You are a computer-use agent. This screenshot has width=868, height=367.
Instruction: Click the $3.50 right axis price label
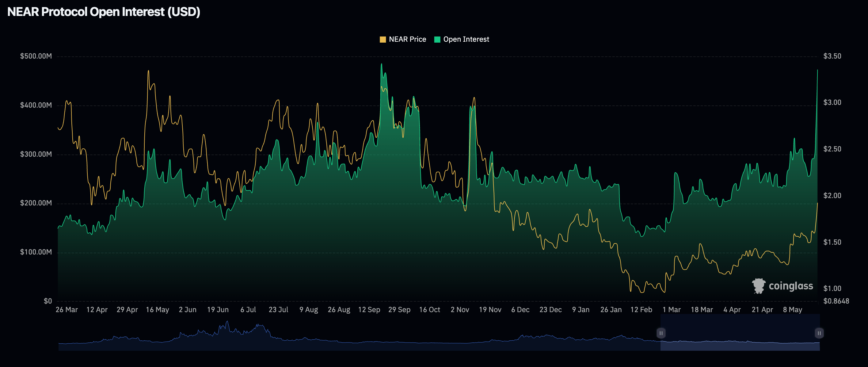[x=832, y=56]
